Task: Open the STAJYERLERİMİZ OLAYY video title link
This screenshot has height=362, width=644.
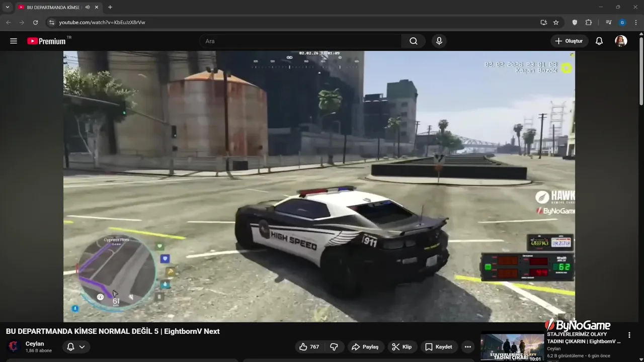Action: click(584, 337)
